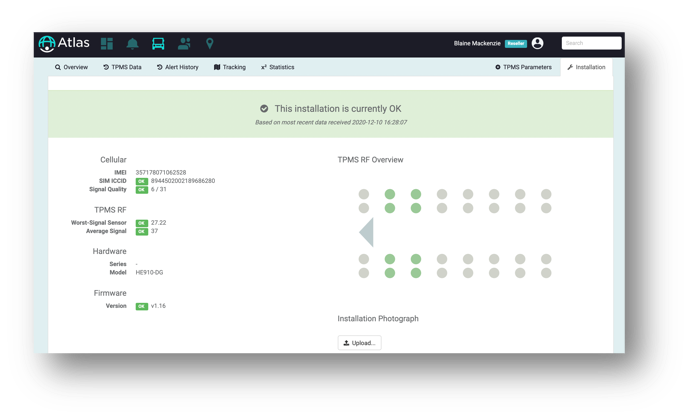Select the Installation tab
The image size is (691, 418).
click(586, 67)
